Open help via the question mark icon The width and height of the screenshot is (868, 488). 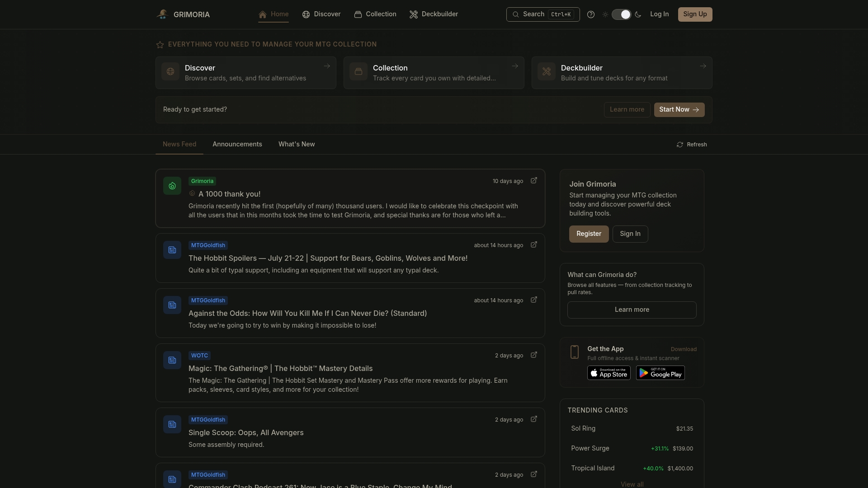590,14
